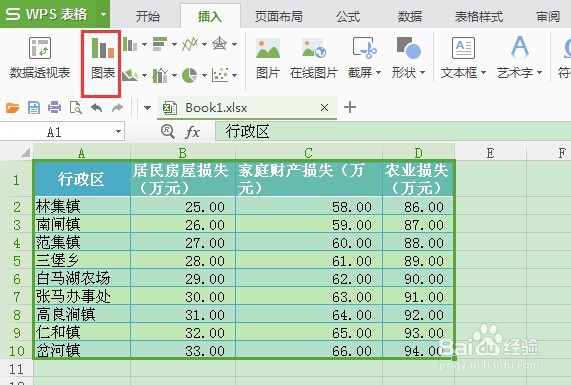
Task: Open the Screenshot (截屏) dropdown arrow
Action: 378,72
